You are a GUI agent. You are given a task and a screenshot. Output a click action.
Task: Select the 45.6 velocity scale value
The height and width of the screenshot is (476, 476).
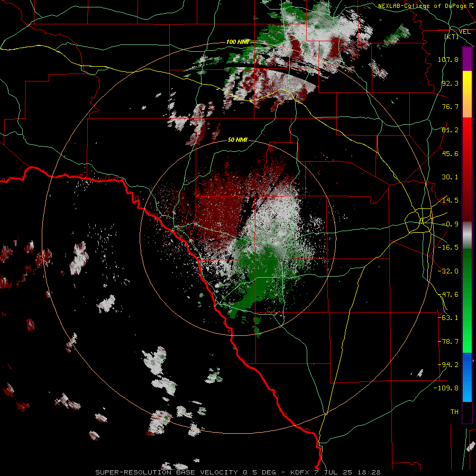450,153
